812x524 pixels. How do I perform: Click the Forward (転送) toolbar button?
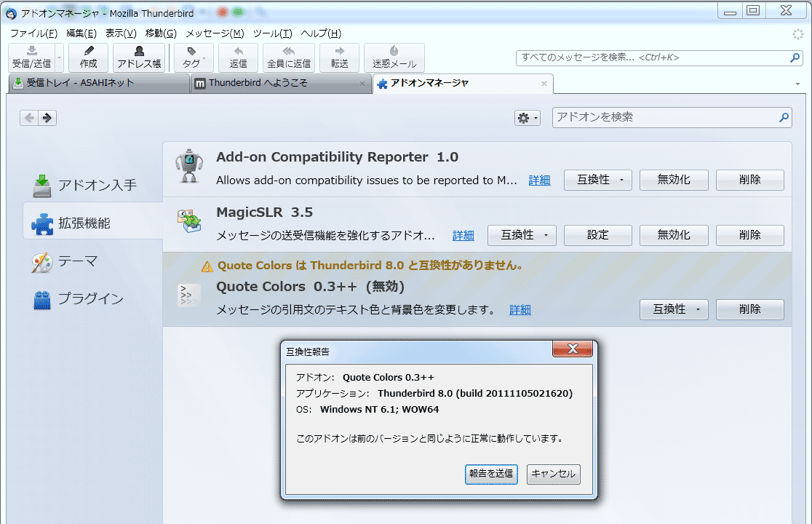coord(339,57)
